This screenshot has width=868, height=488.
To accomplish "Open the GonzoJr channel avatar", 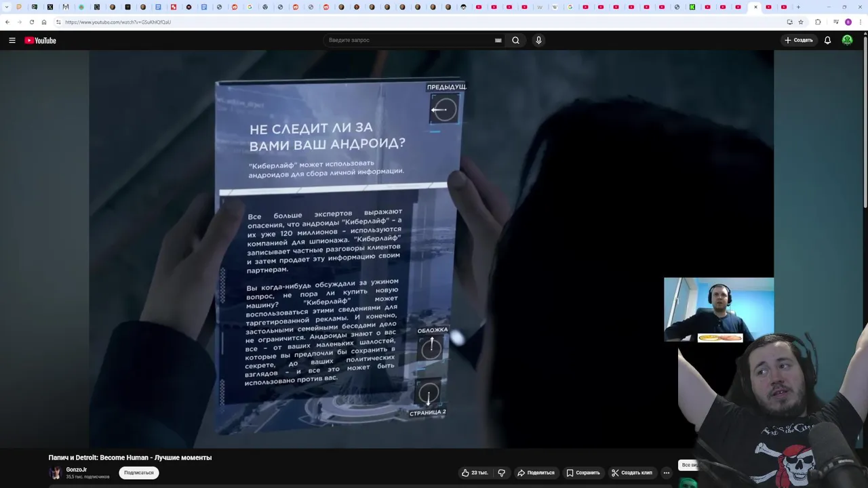I will pyautogui.click(x=56, y=472).
